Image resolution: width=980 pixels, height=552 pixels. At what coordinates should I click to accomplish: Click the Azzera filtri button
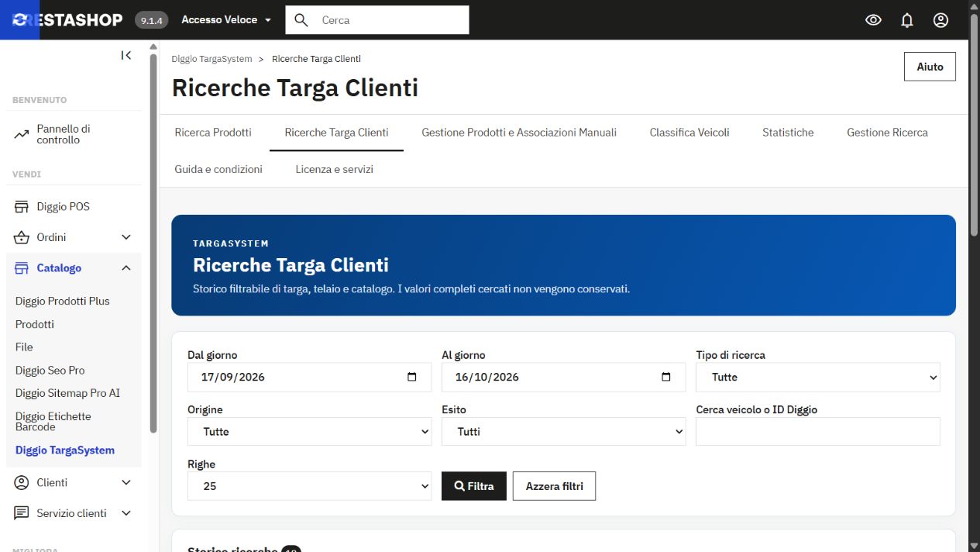(555, 486)
